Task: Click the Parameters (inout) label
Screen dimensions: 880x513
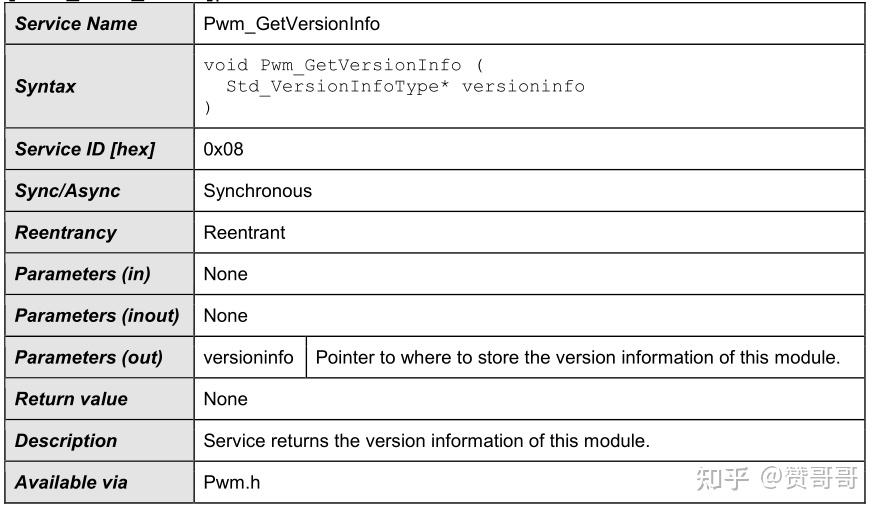Action: [x=97, y=315]
